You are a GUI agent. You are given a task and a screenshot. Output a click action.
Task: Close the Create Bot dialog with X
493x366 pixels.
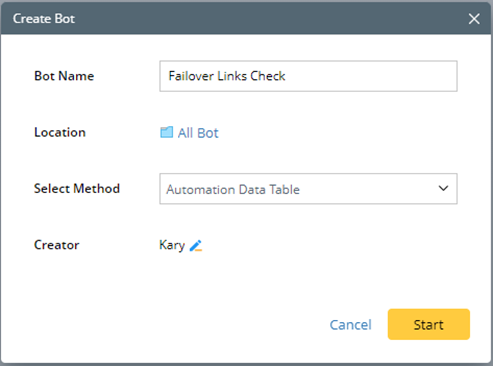pos(474,19)
